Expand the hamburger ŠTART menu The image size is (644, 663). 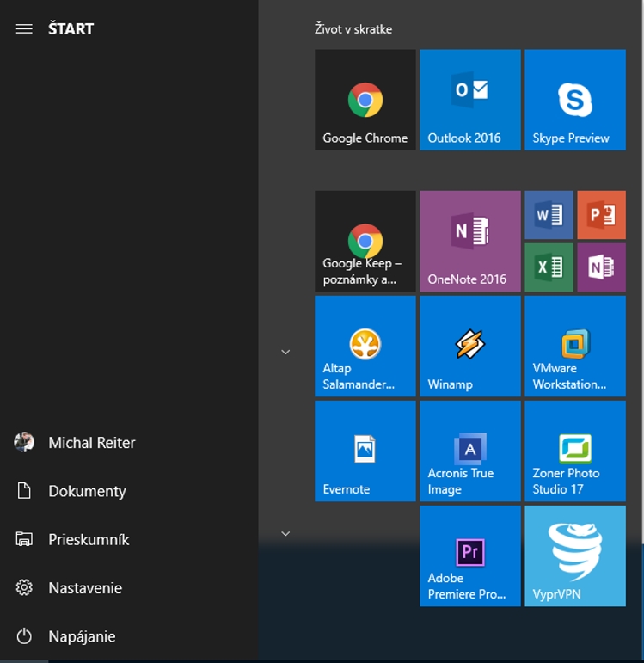(x=24, y=28)
